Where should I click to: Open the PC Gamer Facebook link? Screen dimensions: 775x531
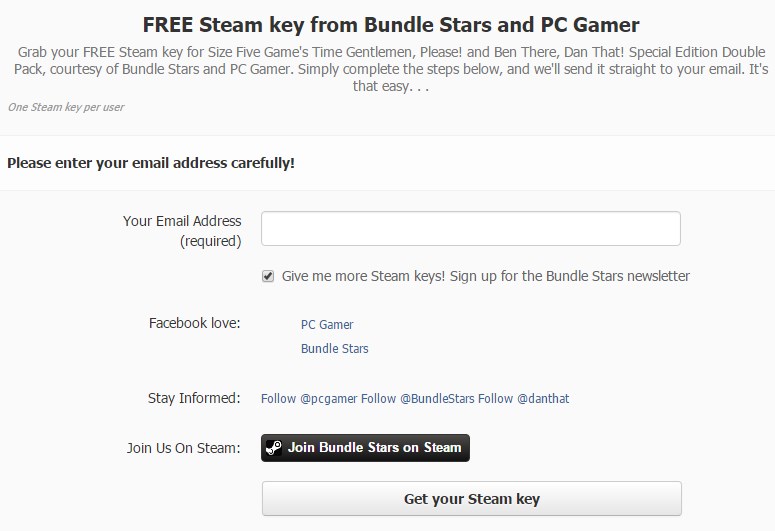point(327,325)
